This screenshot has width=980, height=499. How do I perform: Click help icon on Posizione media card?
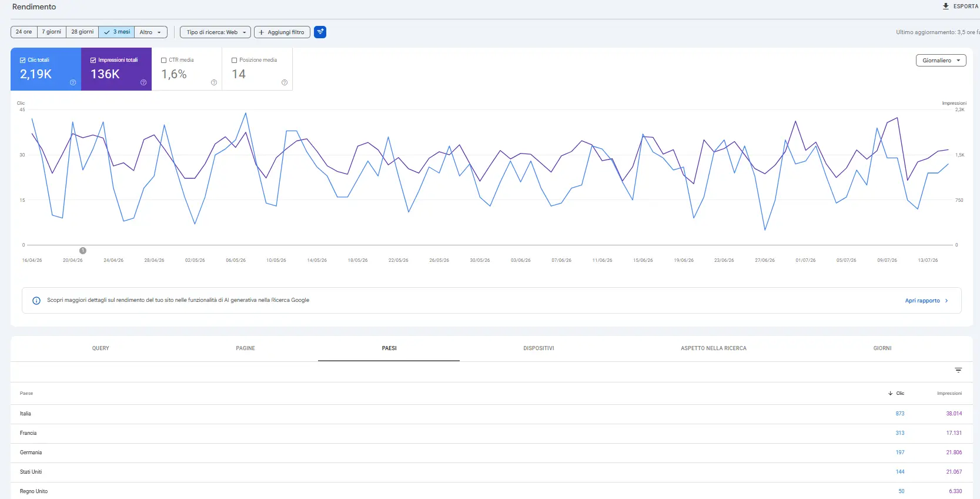pos(285,82)
